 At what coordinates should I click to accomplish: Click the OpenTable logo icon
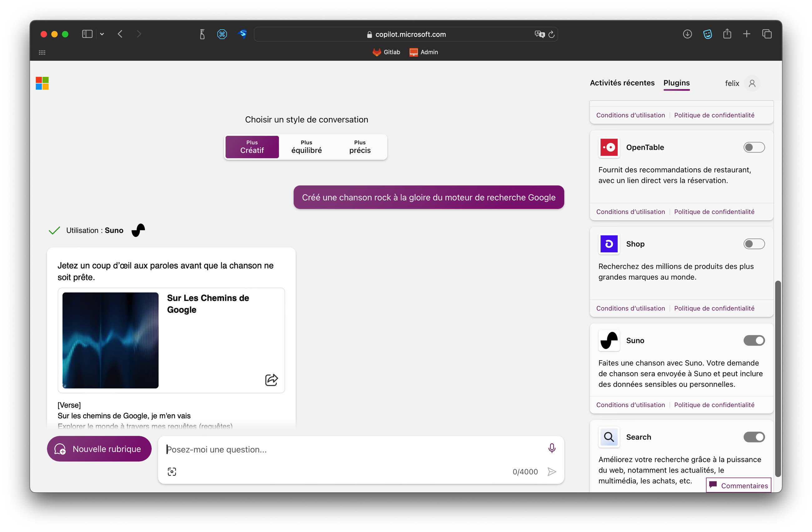[609, 147]
